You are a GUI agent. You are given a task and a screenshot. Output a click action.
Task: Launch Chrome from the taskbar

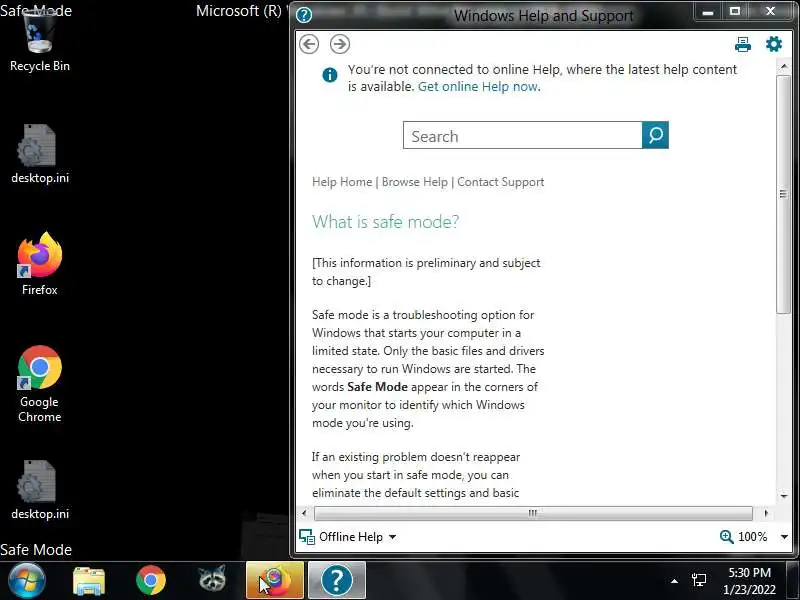[x=151, y=581]
